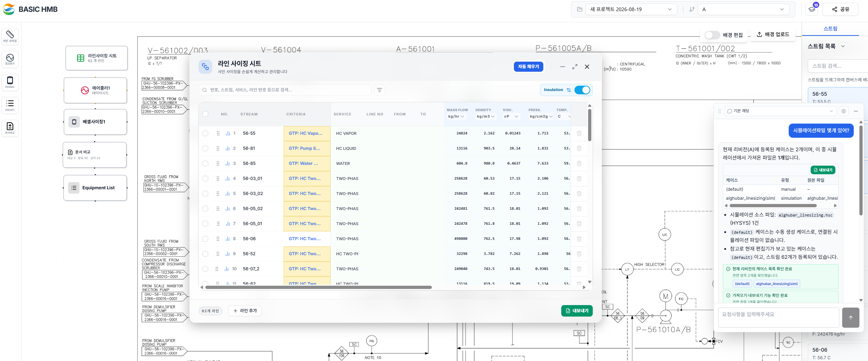Click the 라인 추가 button
Screen dimensions: 868x361
[245, 311]
